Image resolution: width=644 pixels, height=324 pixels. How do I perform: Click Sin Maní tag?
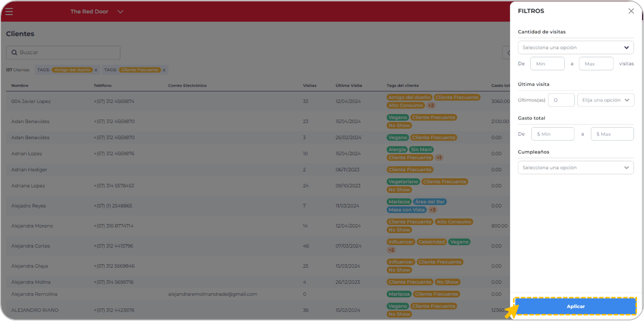421,150
